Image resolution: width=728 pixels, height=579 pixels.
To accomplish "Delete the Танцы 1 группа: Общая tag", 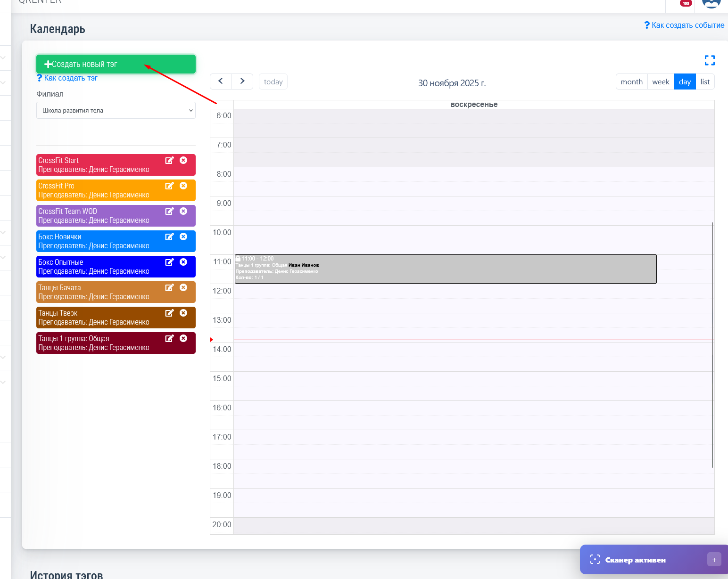I will (x=183, y=338).
